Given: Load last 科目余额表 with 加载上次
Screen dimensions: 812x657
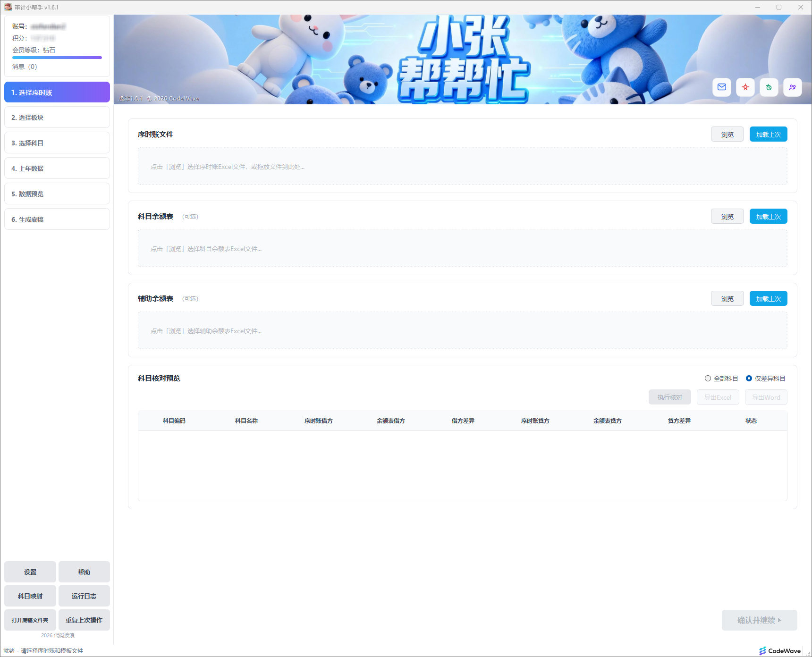Looking at the screenshot, I should pyautogui.click(x=768, y=217).
